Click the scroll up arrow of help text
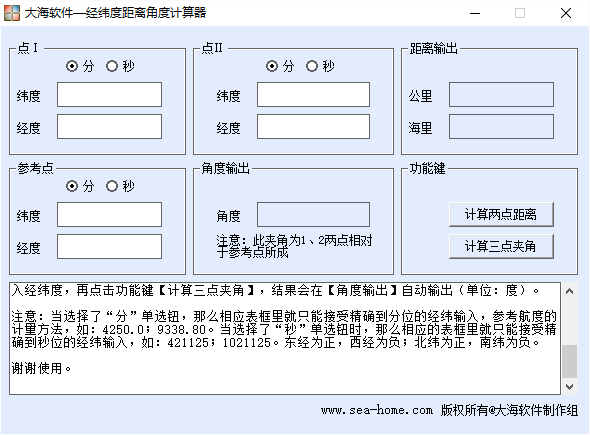 pyautogui.click(x=570, y=291)
